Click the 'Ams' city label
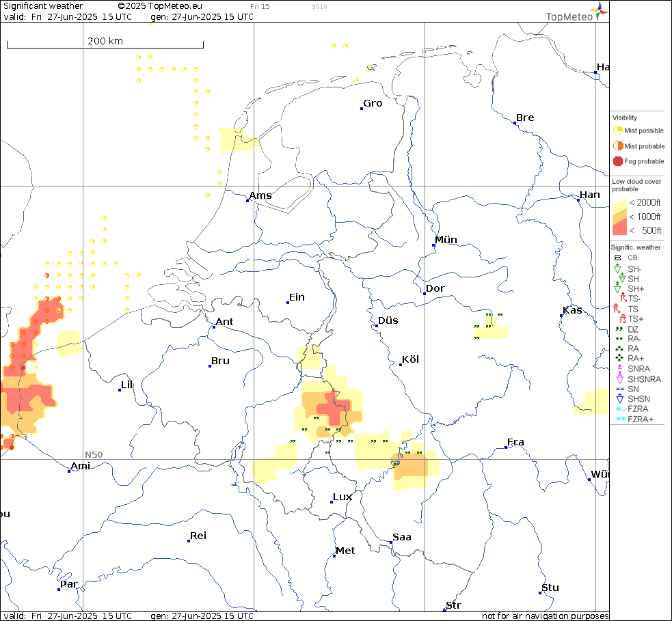The height and width of the screenshot is (621, 672). 260,195
